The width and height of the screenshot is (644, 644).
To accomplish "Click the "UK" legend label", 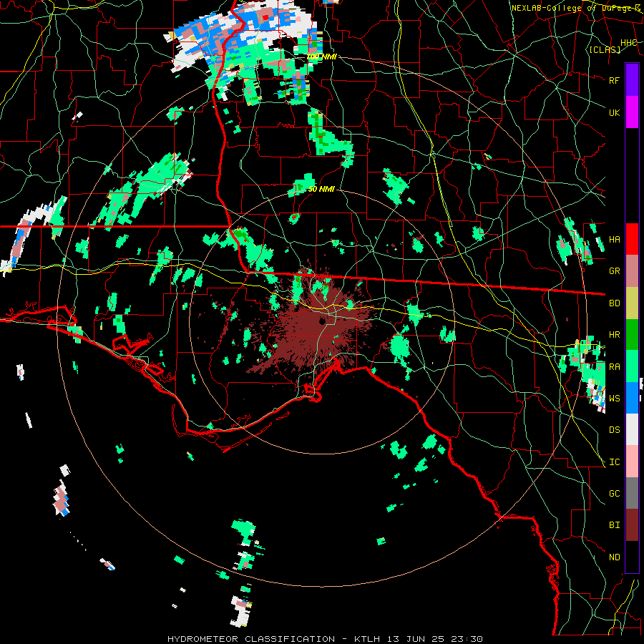I will pyautogui.click(x=614, y=112).
